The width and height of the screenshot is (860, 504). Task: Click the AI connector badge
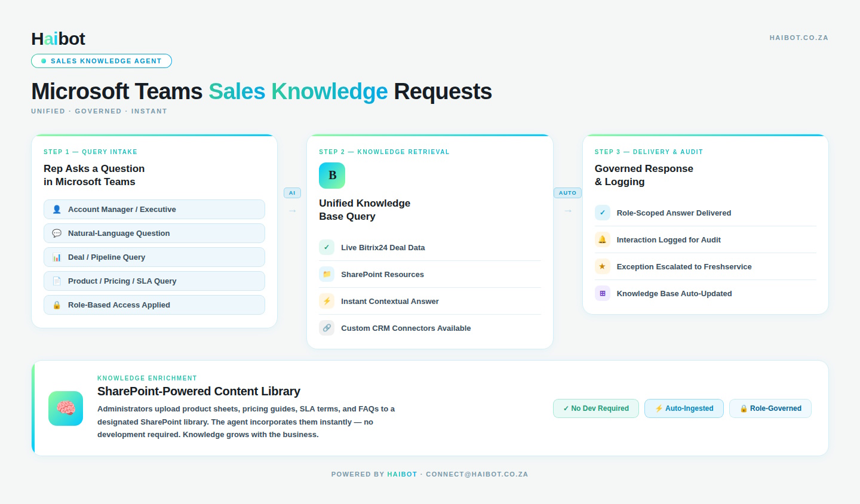(x=292, y=193)
